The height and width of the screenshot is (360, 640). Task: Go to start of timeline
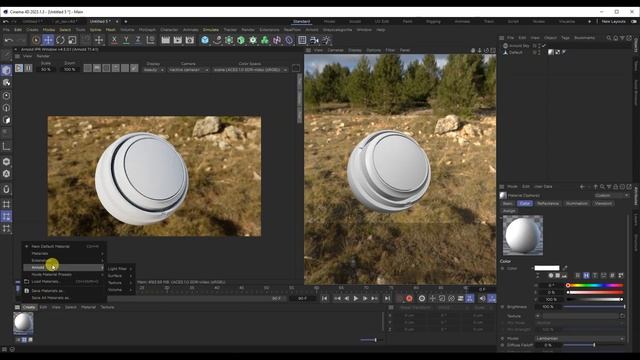point(324,298)
